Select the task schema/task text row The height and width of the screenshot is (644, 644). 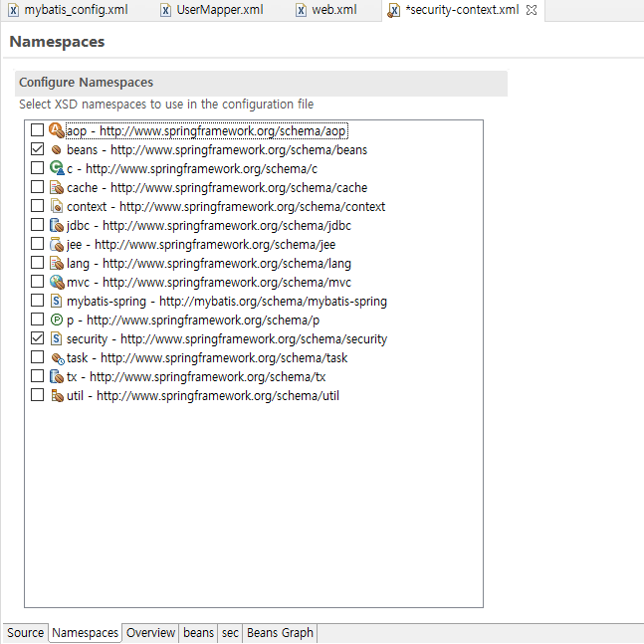(x=207, y=357)
